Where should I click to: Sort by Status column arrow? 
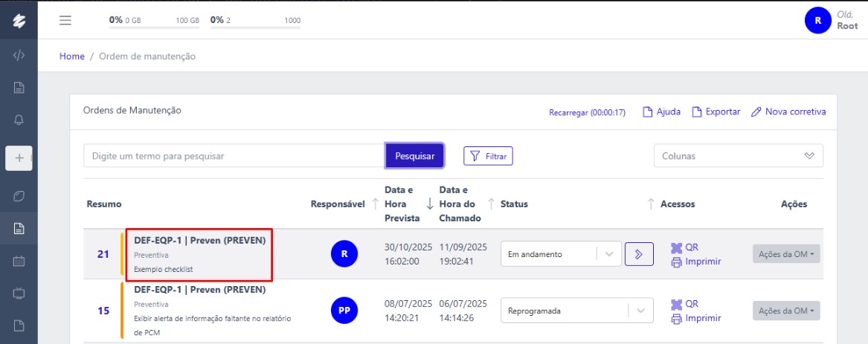click(x=651, y=204)
